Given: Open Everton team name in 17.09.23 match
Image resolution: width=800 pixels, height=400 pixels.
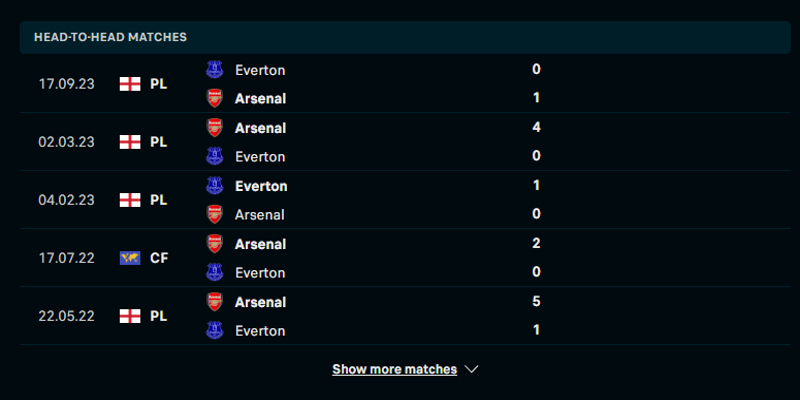Looking at the screenshot, I should pos(260,70).
